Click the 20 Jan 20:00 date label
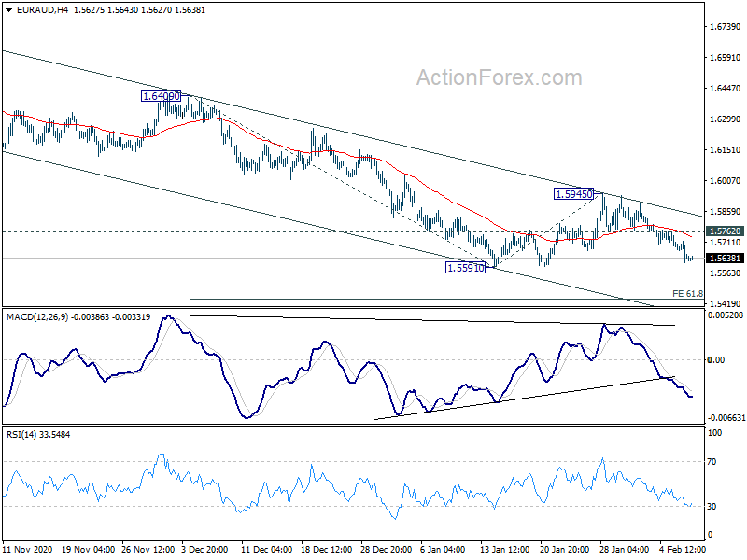The height and width of the screenshot is (560, 747). coord(565,550)
